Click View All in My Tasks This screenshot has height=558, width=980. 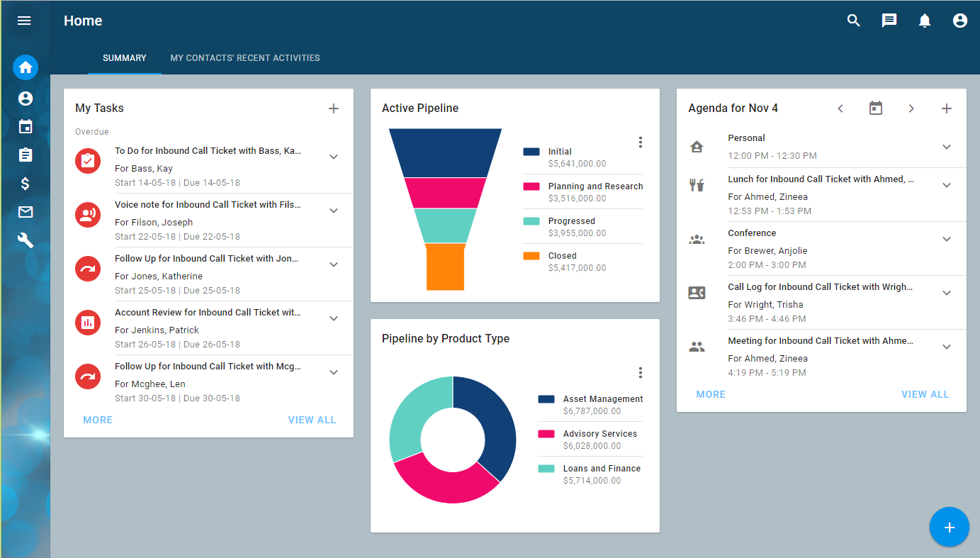click(312, 420)
